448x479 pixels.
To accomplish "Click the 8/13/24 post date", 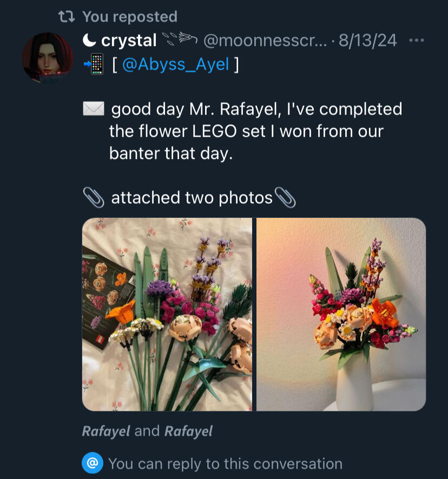I will [367, 41].
